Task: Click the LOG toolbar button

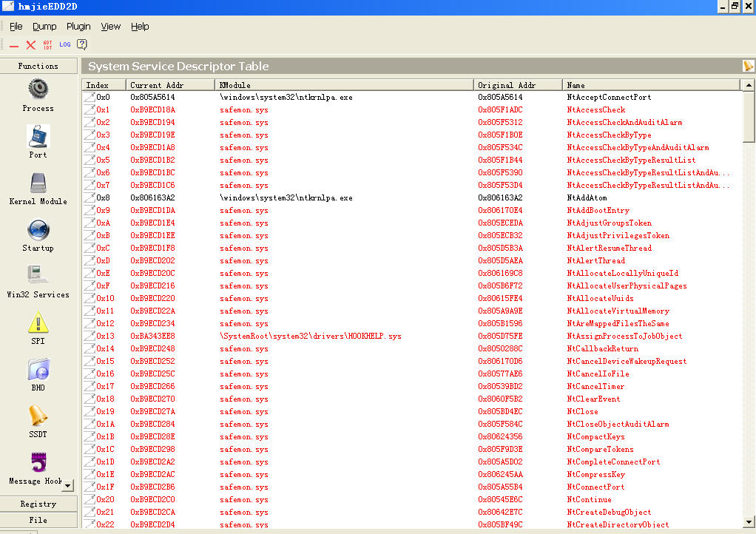Action: point(65,45)
